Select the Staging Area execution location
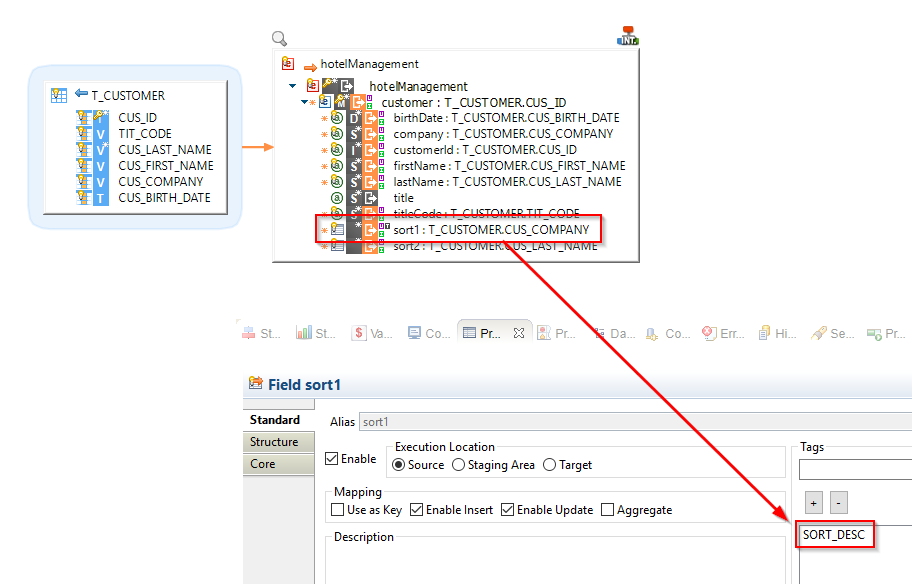913x584 pixels. [x=459, y=465]
